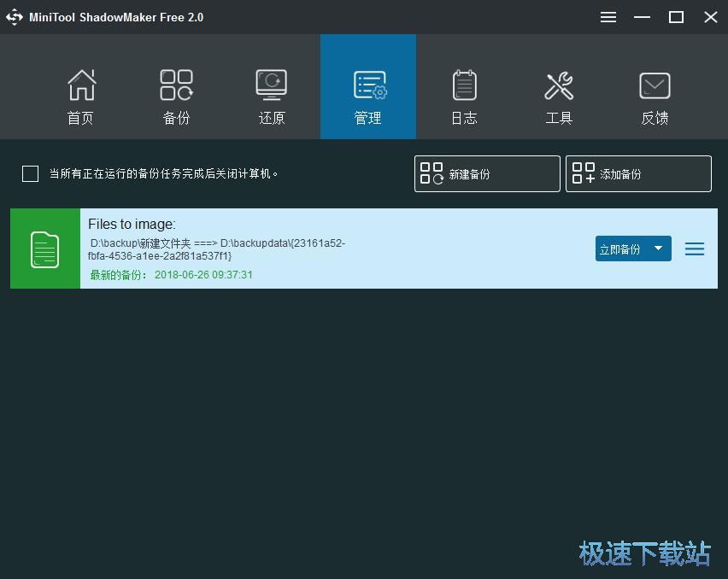Close the ShadowMaker window
This screenshot has height=579, width=728.
click(710, 17)
